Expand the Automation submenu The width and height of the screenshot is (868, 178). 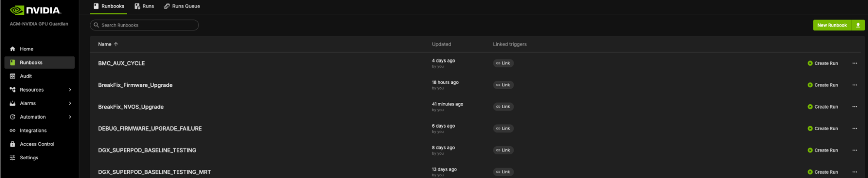click(x=70, y=117)
